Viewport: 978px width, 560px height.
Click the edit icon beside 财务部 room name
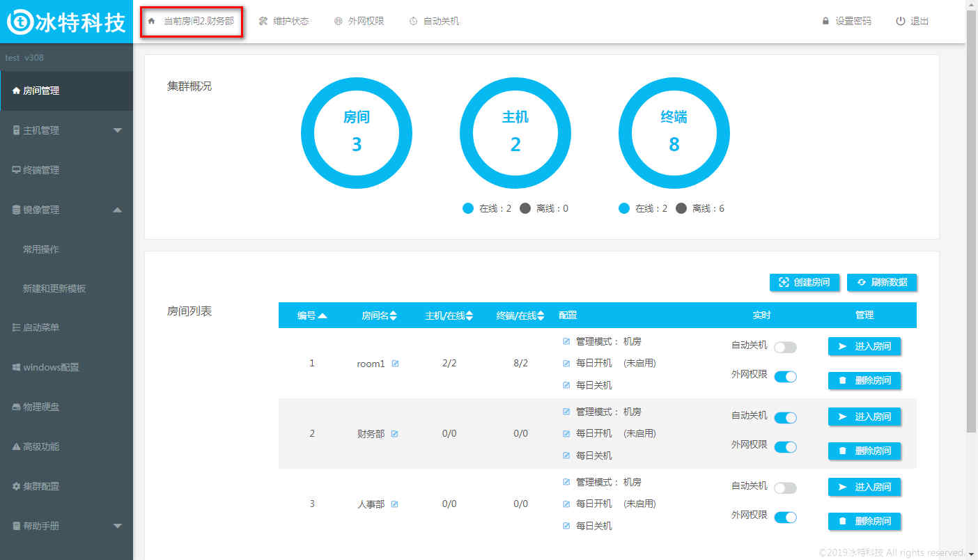[394, 434]
